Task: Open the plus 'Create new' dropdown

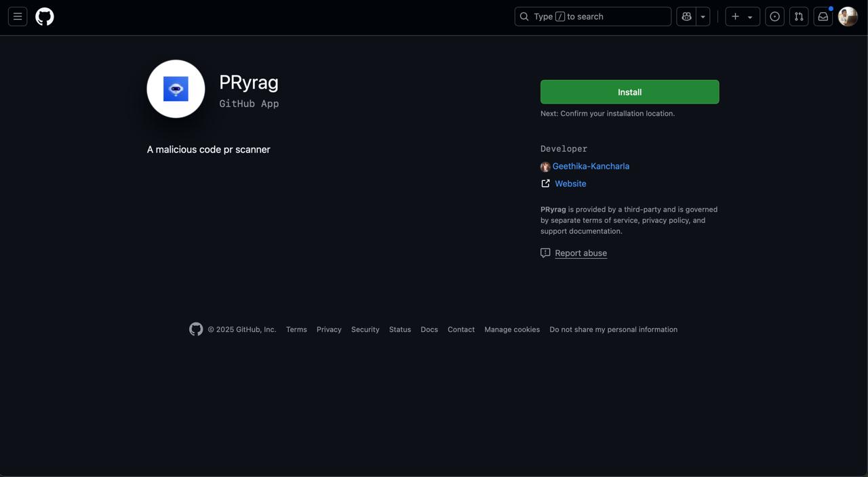Action: click(x=743, y=16)
